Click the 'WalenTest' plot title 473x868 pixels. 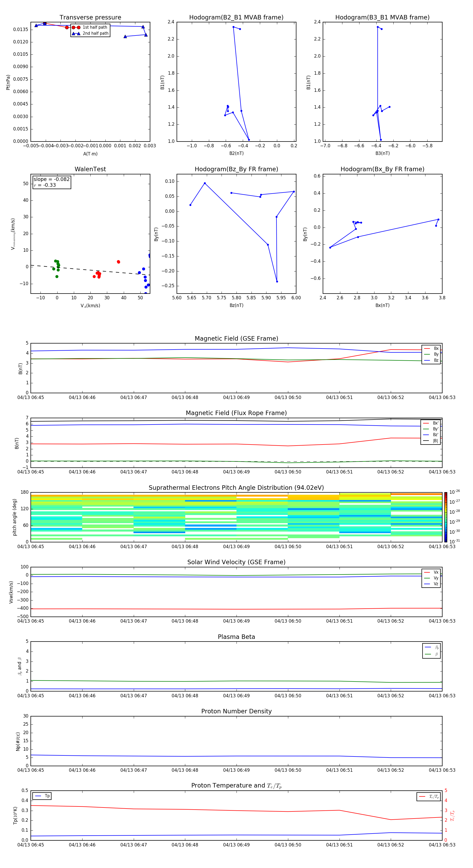tap(90, 169)
